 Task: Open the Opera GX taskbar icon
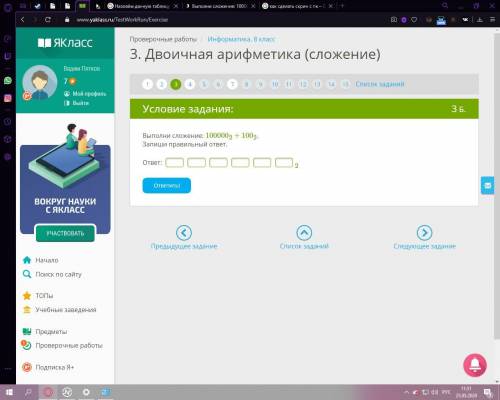pyautogui.click(x=49, y=392)
